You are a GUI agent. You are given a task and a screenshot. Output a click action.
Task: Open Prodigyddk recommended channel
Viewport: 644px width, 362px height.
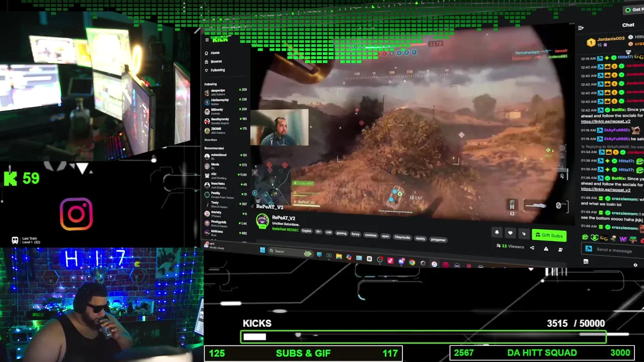[225, 223]
